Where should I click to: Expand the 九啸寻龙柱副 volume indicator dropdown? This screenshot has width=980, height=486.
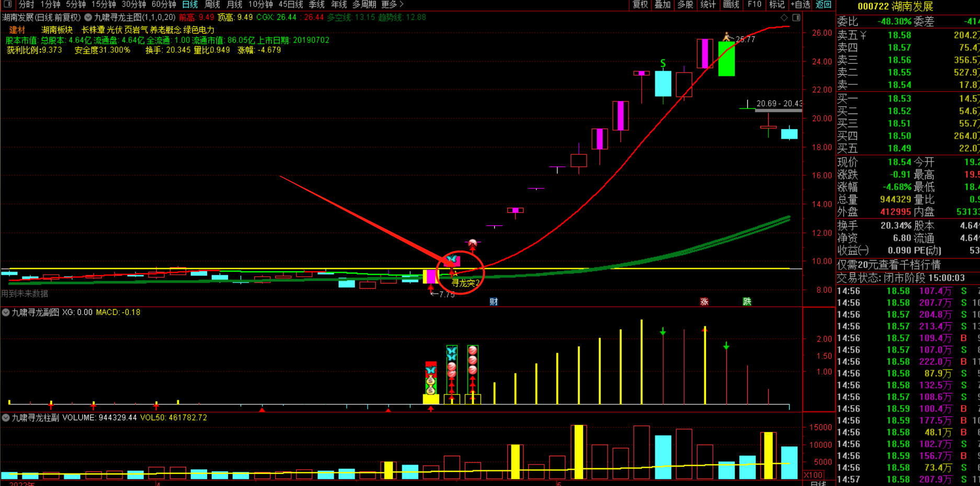click(x=6, y=417)
